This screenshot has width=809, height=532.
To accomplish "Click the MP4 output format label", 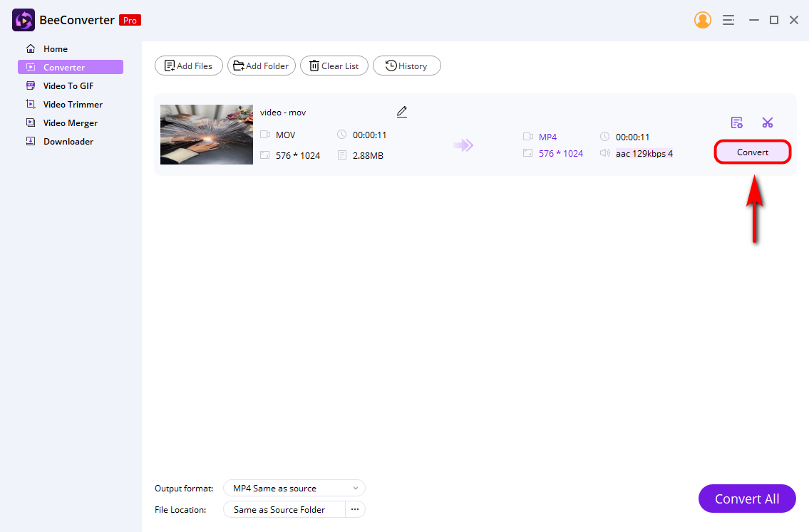I will 547,137.
